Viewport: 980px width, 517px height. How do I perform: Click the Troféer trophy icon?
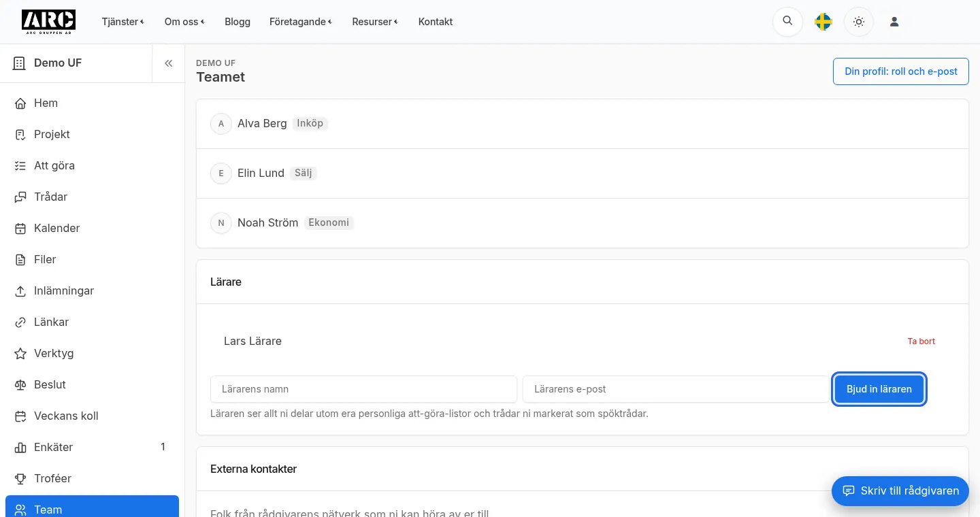(20, 479)
